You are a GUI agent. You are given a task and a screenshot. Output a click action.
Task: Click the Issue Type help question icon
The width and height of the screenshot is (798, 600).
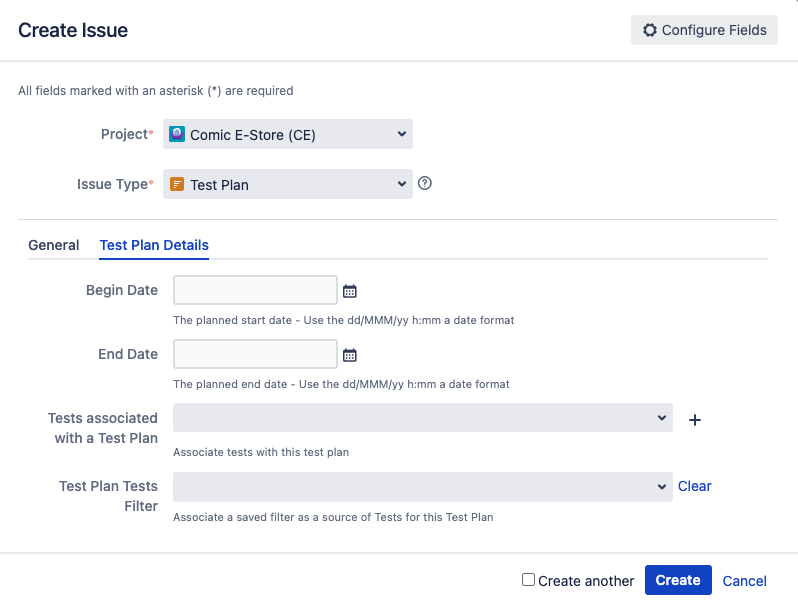coord(424,183)
